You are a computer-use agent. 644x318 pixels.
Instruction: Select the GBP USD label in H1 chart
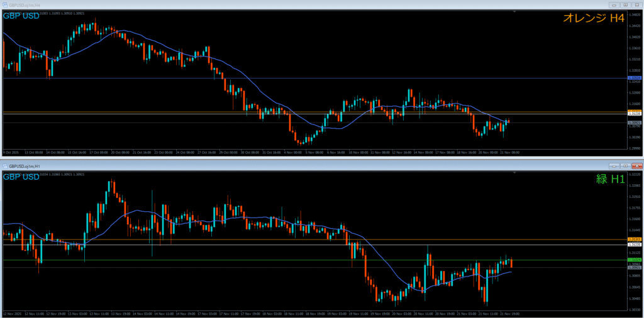pyautogui.click(x=21, y=177)
